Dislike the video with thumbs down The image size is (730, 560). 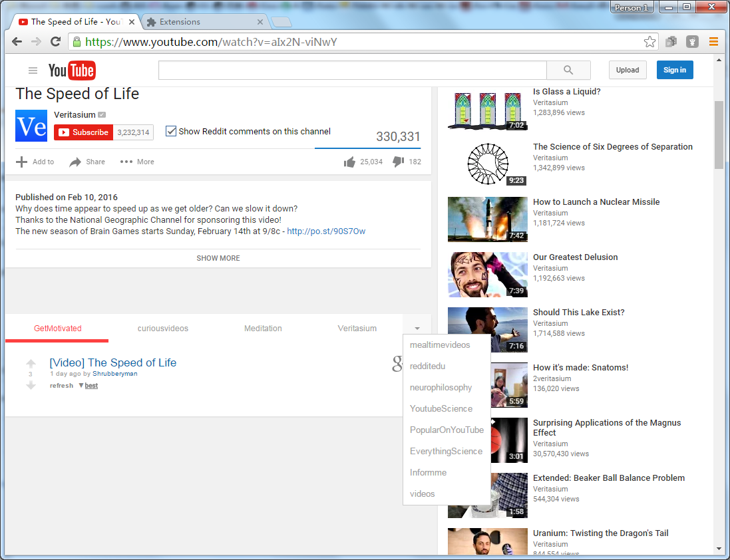click(398, 162)
